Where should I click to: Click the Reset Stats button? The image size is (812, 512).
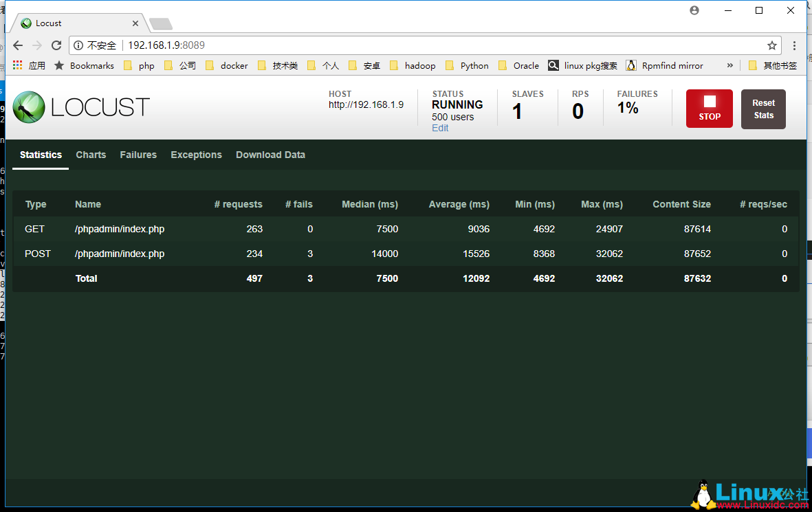tap(763, 109)
